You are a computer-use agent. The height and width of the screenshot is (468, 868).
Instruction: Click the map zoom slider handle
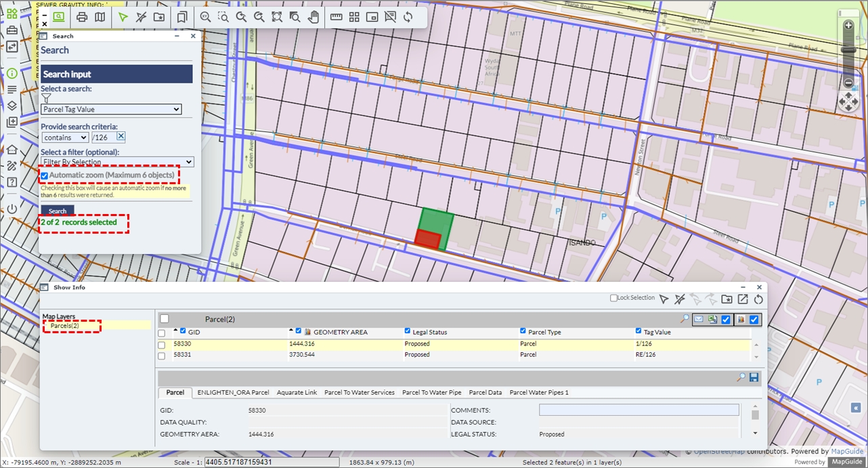pos(848,50)
